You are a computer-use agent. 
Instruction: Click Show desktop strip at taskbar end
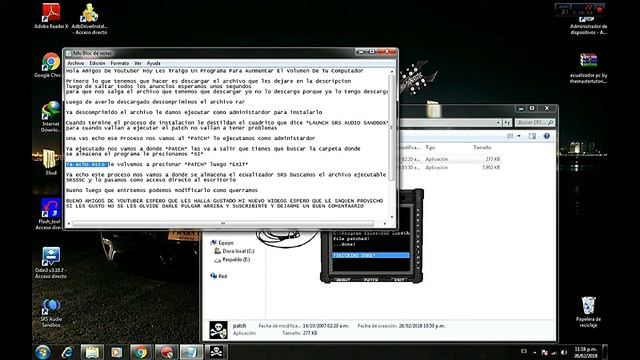tap(605, 352)
